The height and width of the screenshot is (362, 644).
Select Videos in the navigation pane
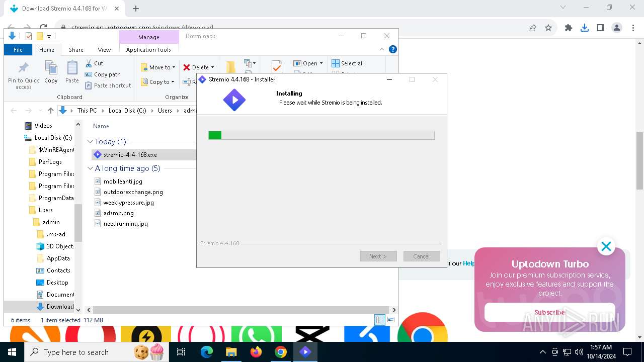point(43,126)
